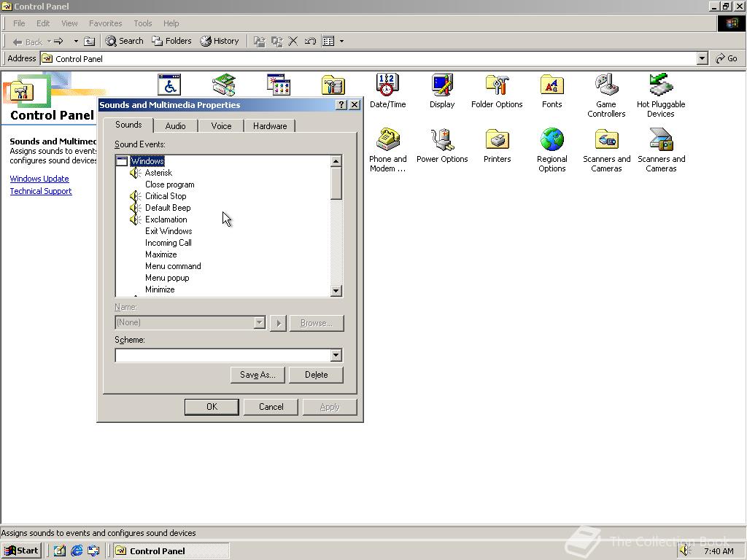Open the View menu

pyautogui.click(x=69, y=23)
